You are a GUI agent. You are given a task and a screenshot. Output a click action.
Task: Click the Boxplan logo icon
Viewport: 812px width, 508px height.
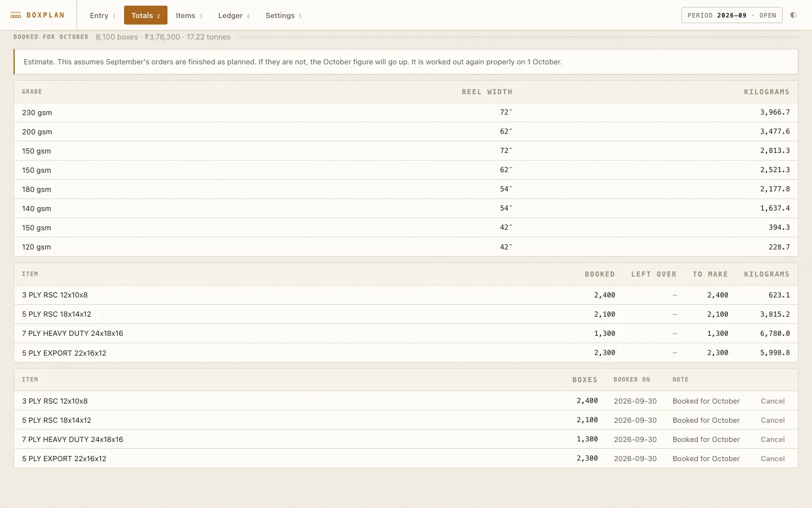click(x=16, y=15)
